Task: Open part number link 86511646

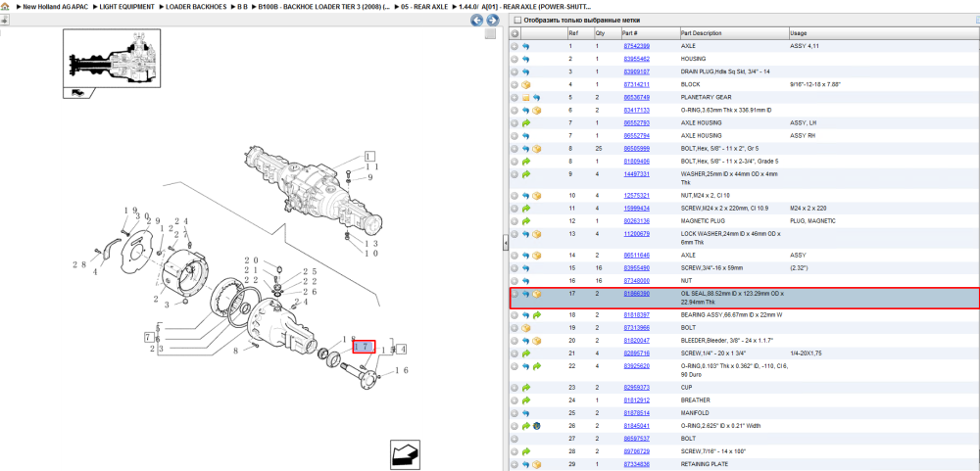Action: coord(636,256)
